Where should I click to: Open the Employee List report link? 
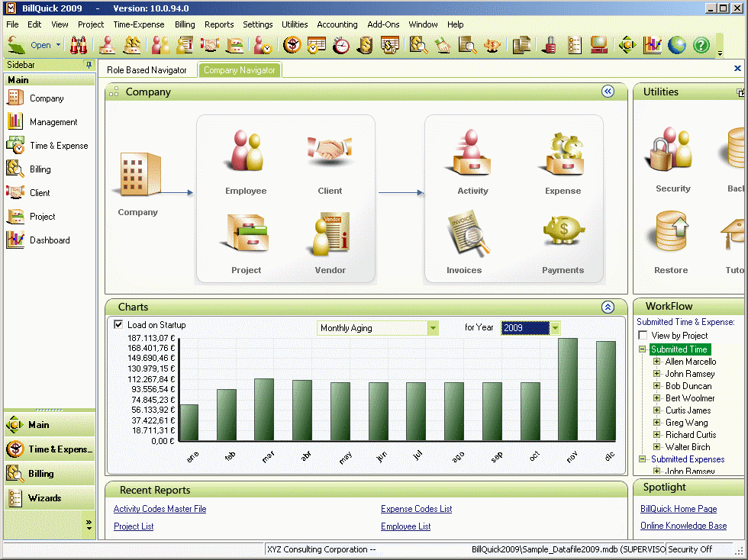tap(405, 526)
